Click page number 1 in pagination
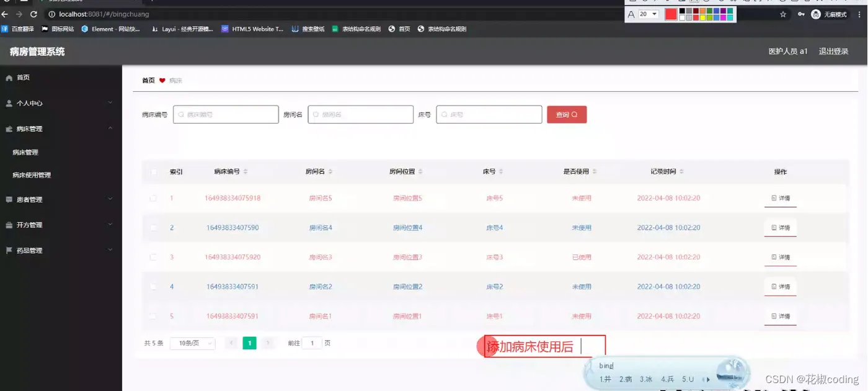 click(x=249, y=343)
